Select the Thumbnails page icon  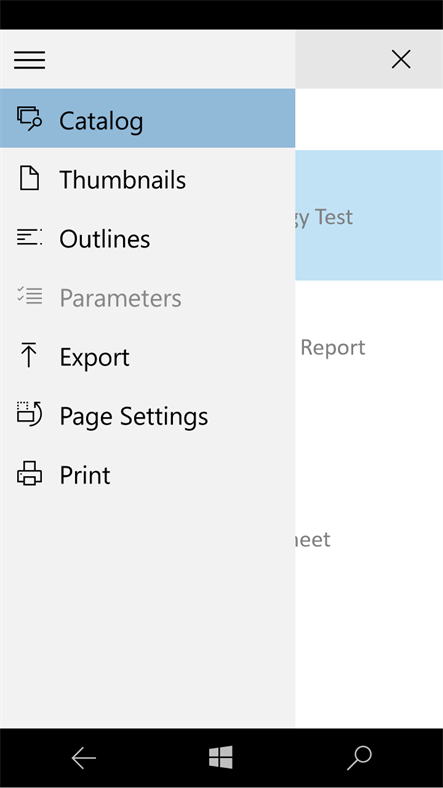[29, 178]
